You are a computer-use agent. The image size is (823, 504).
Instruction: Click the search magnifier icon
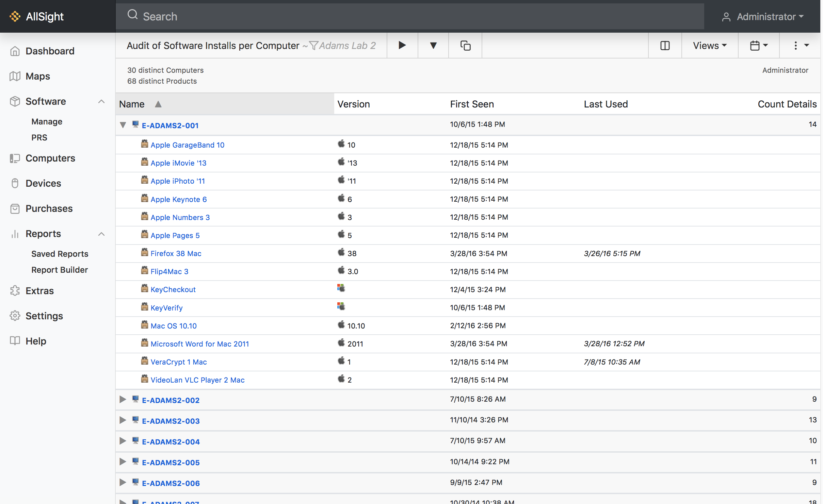click(133, 15)
